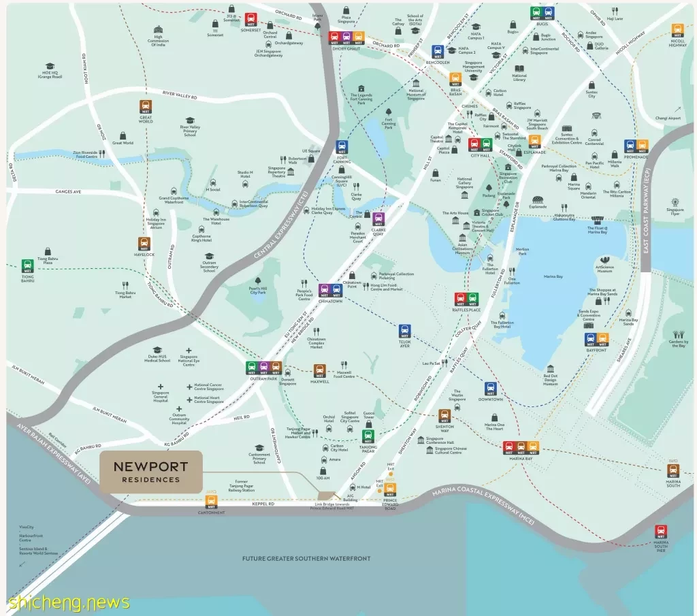Image resolution: width=697 pixels, height=616 pixels.
Task: Select the "VivoCity" label
Action: click(x=27, y=527)
